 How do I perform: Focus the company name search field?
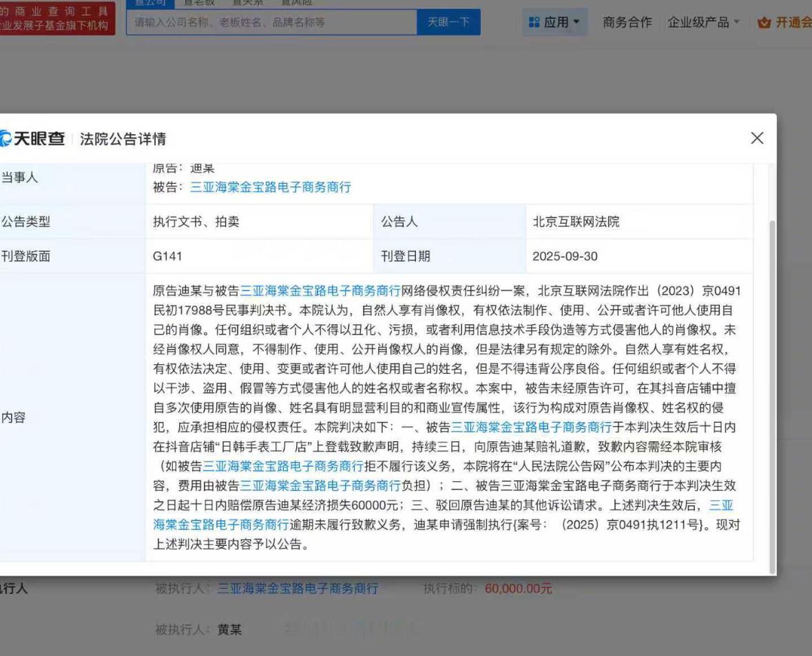[x=272, y=23]
